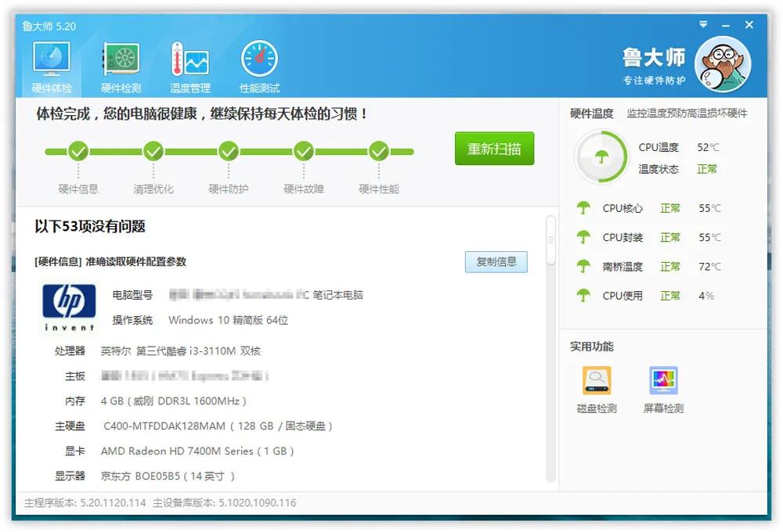Click the 硬件防护 step label
This screenshot has height=532, width=783.
[x=229, y=189]
